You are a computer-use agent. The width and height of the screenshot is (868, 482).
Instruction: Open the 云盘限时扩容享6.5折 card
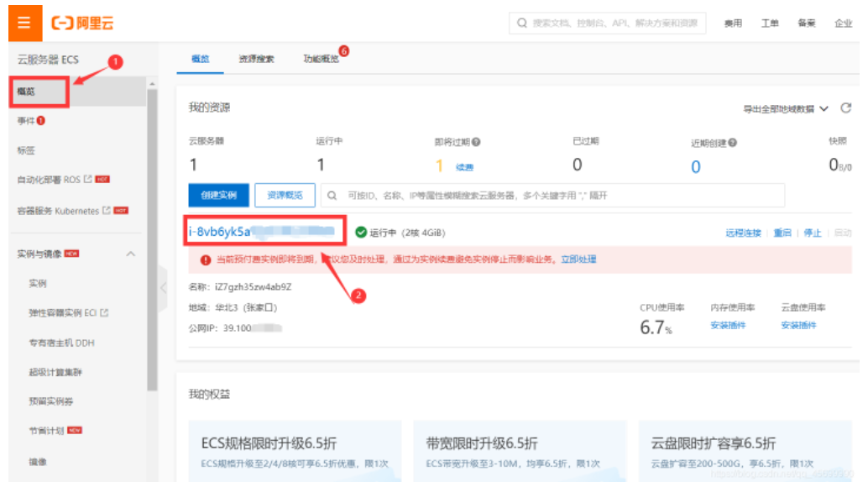coord(745,451)
